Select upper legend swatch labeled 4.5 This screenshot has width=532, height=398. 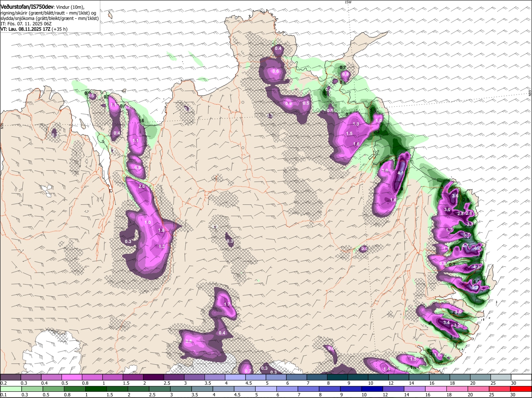pyautogui.click(x=256, y=377)
